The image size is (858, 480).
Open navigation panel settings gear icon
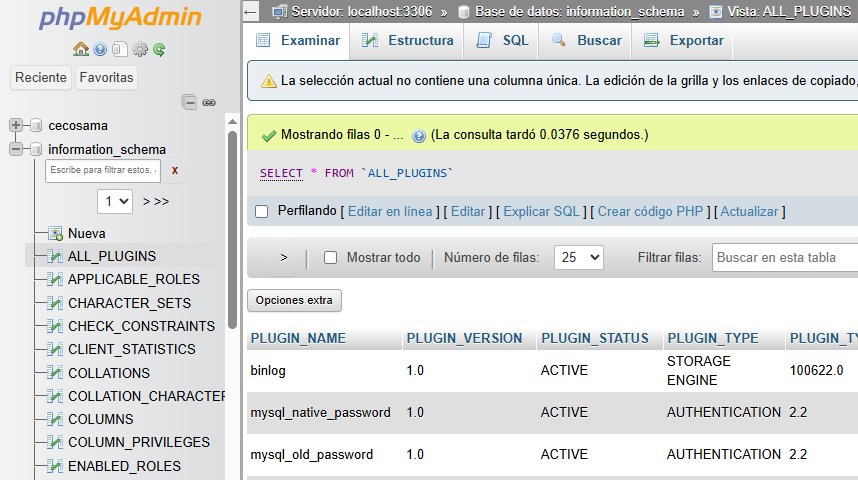(x=140, y=49)
